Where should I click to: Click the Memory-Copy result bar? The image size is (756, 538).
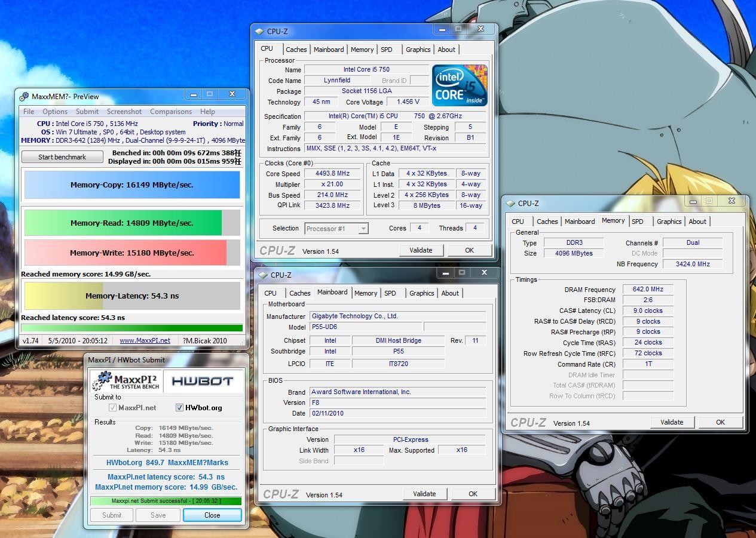(x=132, y=185)
